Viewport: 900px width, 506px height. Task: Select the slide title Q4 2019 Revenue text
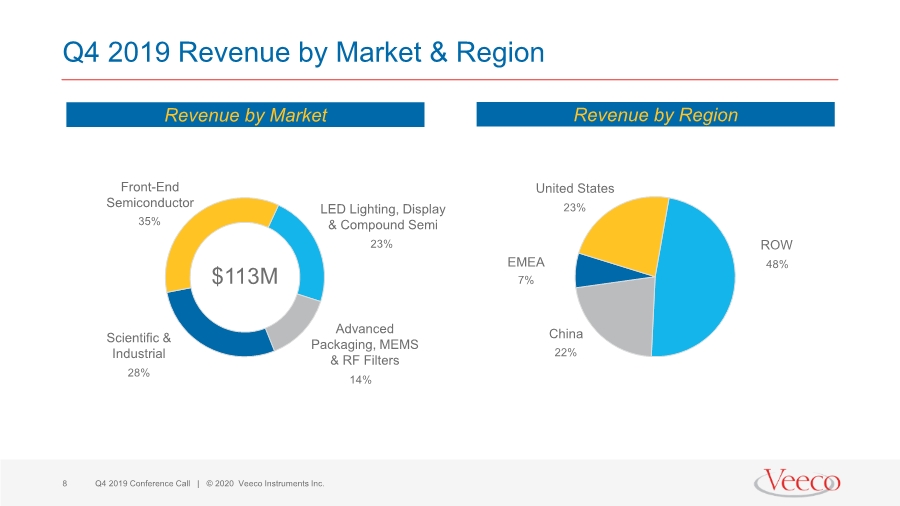click(303, 52)
